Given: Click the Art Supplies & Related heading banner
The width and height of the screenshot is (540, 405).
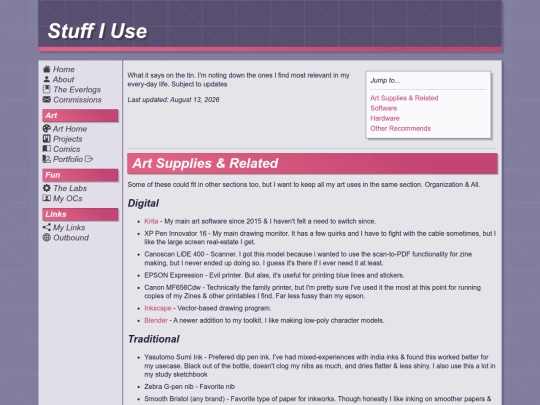Looking at the screenshot, I should (x=312, y=164).
